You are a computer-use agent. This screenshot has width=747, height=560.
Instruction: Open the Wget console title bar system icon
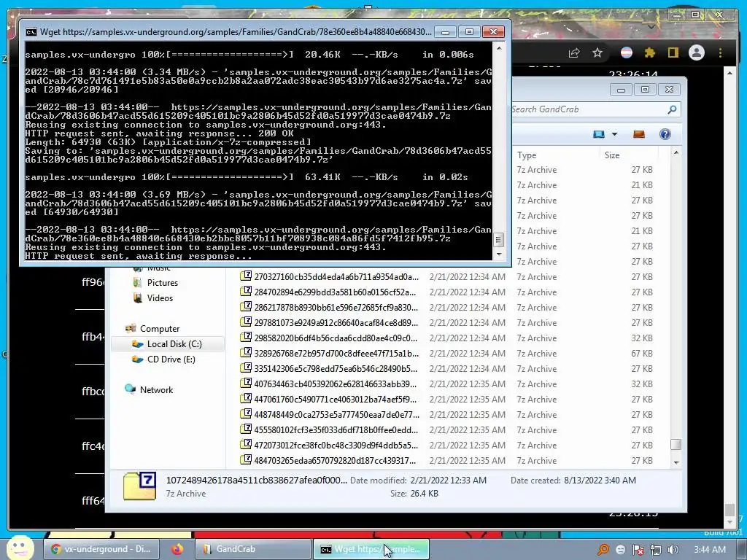pos(31,32)
